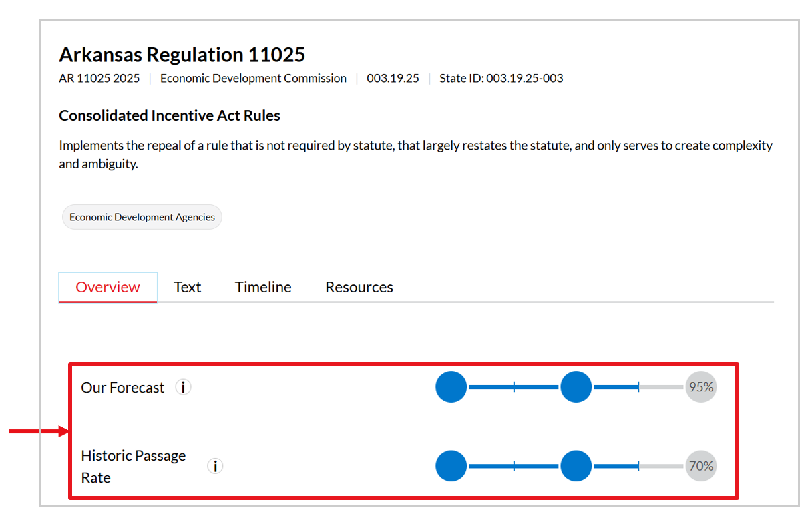Screen dimensions: 812x520
Task: Click the Economic Development Agencies tag
Action: (142, 217)
